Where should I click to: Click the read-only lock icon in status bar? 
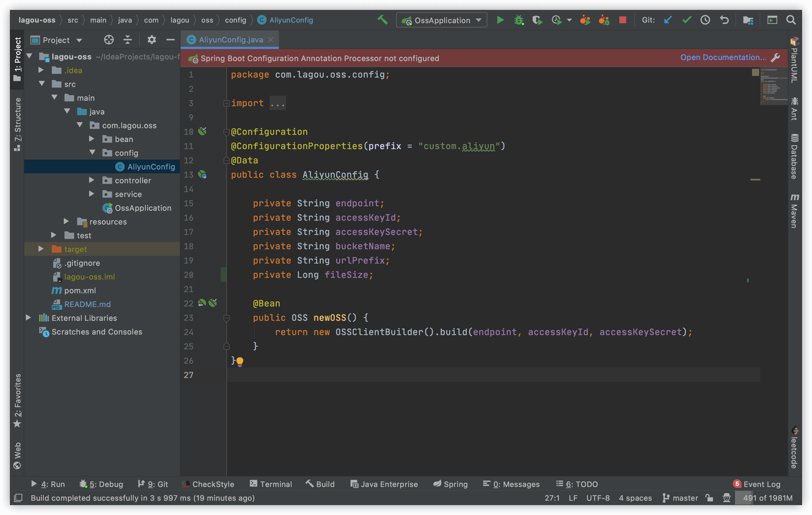pyautogui.click(x=709, y=498)
